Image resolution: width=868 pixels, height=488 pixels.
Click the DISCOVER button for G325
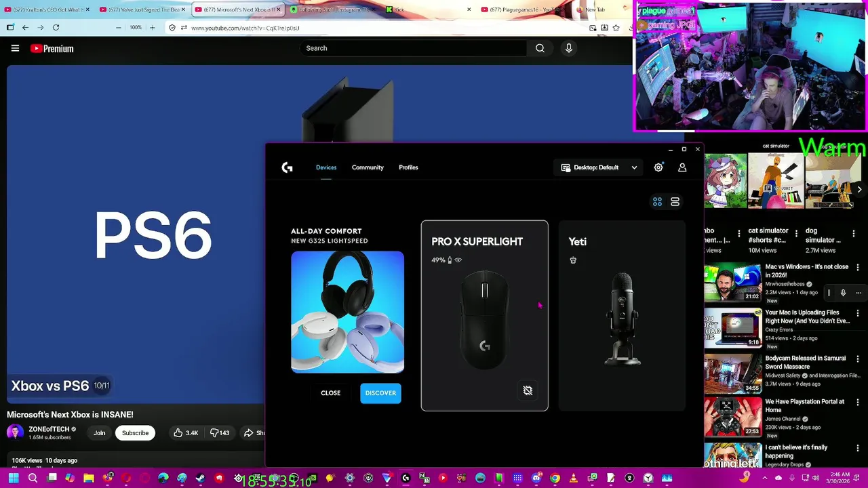(380, 393)
